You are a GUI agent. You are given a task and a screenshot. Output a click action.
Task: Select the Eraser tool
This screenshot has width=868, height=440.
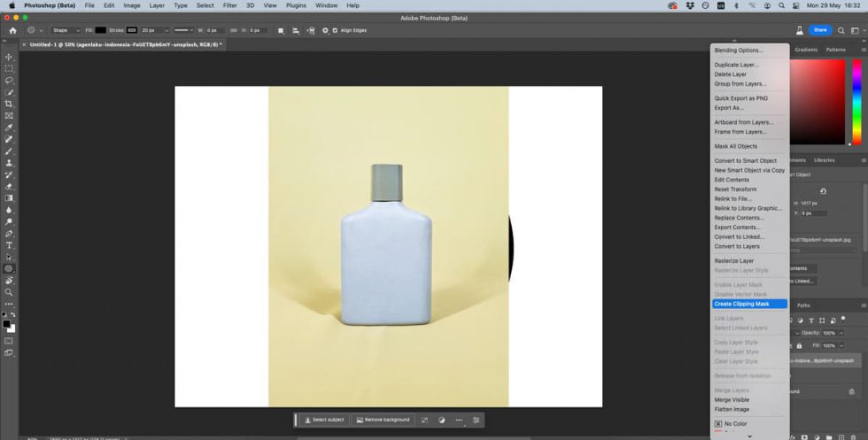[9, 187]
